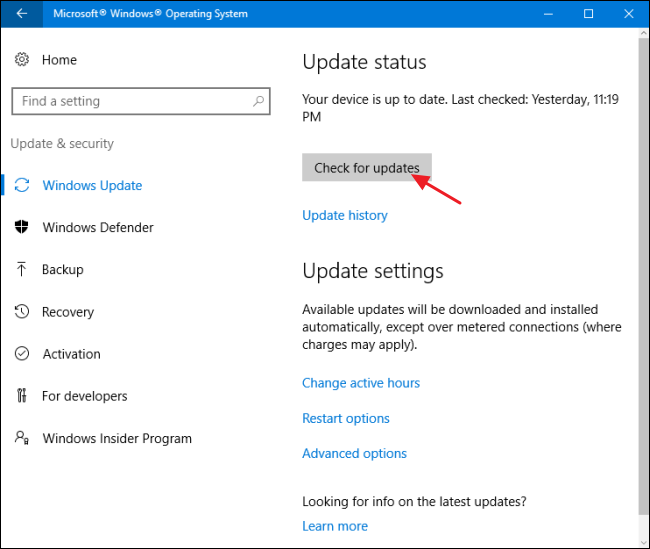Click the window title text

click(150, 13)
